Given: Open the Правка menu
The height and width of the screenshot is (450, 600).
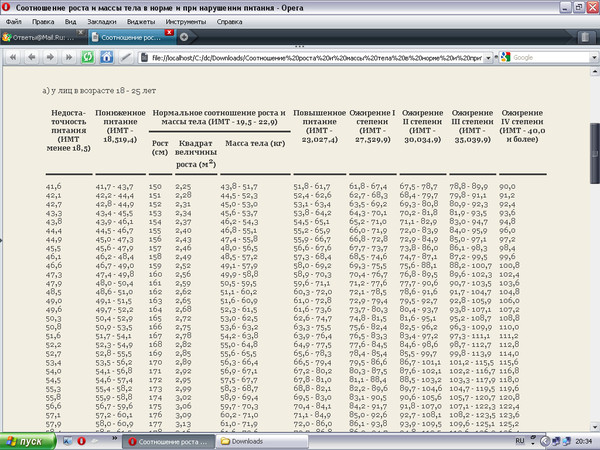Looking at the screenshot, I should [x=43, y=22].
